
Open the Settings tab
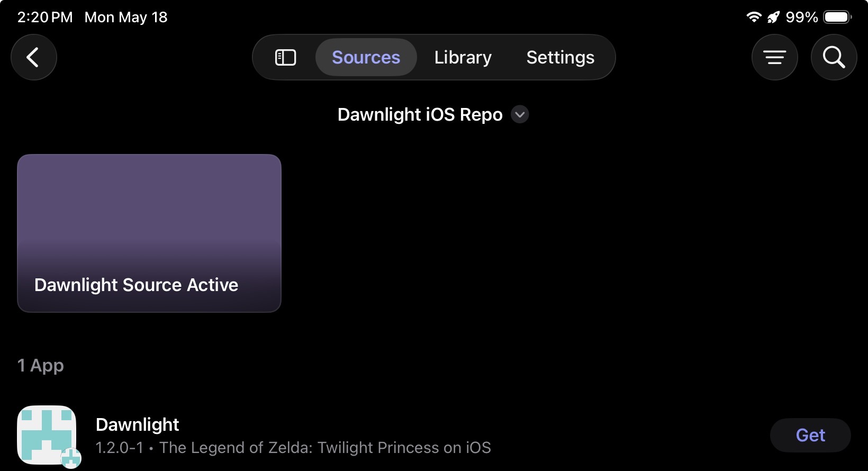(x=560, y=57)
